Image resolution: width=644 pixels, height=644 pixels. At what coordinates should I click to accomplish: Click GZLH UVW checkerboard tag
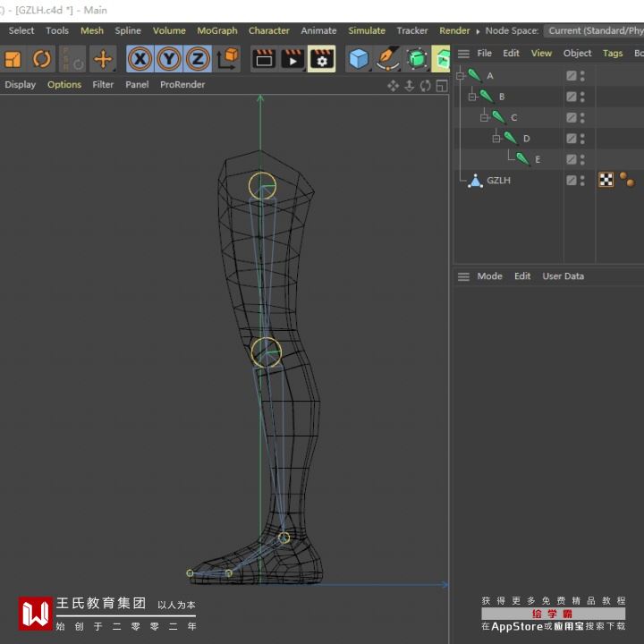click(x=606, y=180)
